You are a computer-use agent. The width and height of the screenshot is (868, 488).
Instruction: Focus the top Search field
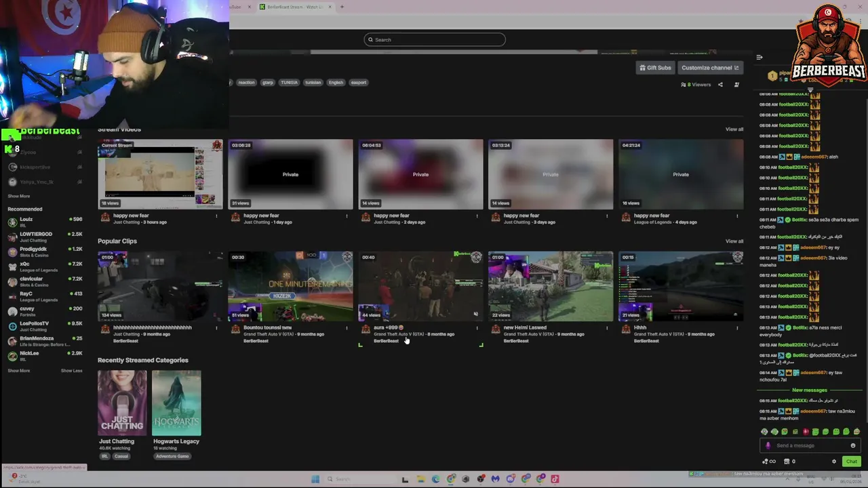[435, 39]
